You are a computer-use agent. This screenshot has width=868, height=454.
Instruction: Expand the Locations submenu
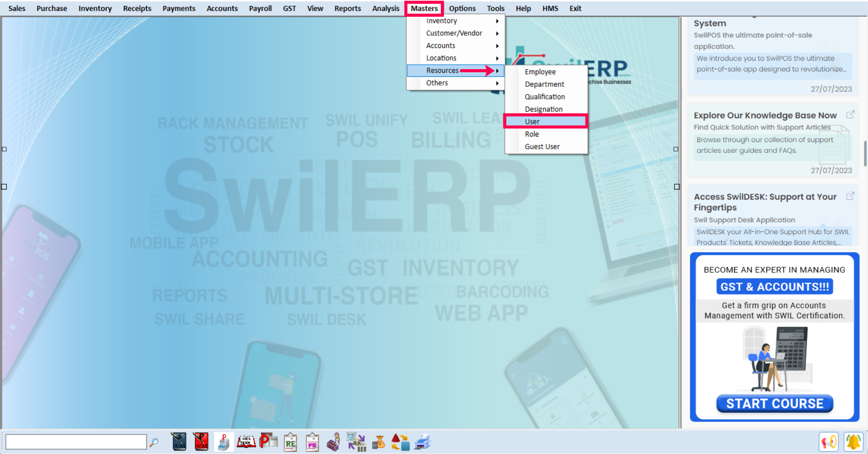[x=456, y=58]
